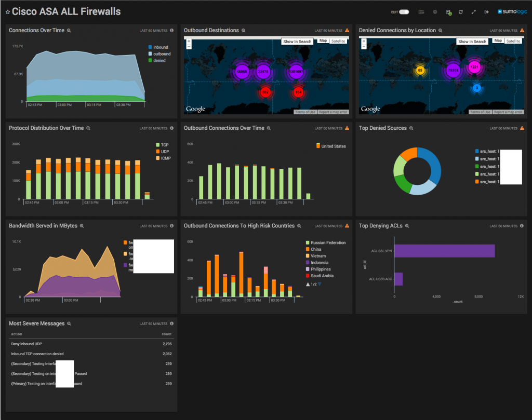Toggle denied series in Connections legend
532x420 pixels.
[x=157, y=61]
